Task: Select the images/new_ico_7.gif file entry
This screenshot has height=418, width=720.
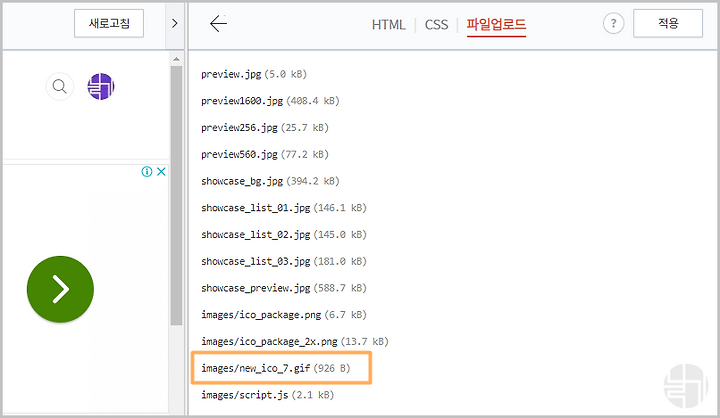Action: pyautogui.click(x=276, y=368)
